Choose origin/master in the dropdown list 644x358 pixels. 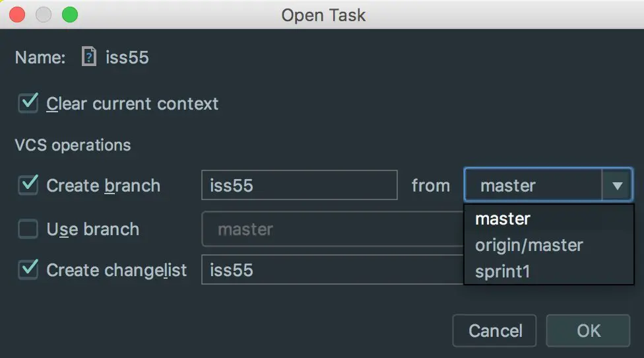click(x=529, y=245)
